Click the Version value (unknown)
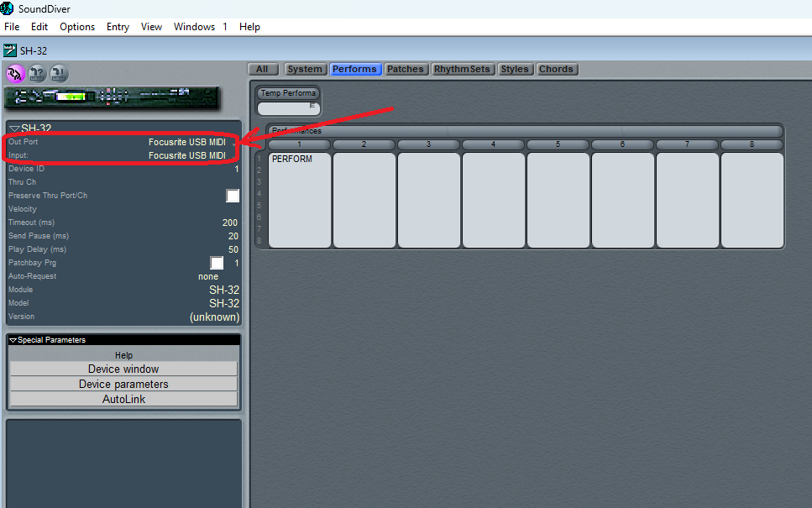 pos(214,317)
